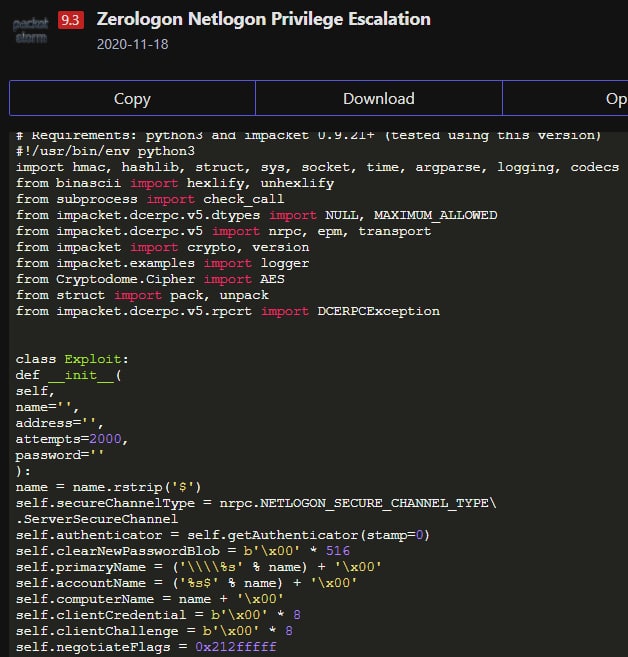Click the 'self.clientCredential' line
Screen dimensions: 628x657
click(158, 615)
